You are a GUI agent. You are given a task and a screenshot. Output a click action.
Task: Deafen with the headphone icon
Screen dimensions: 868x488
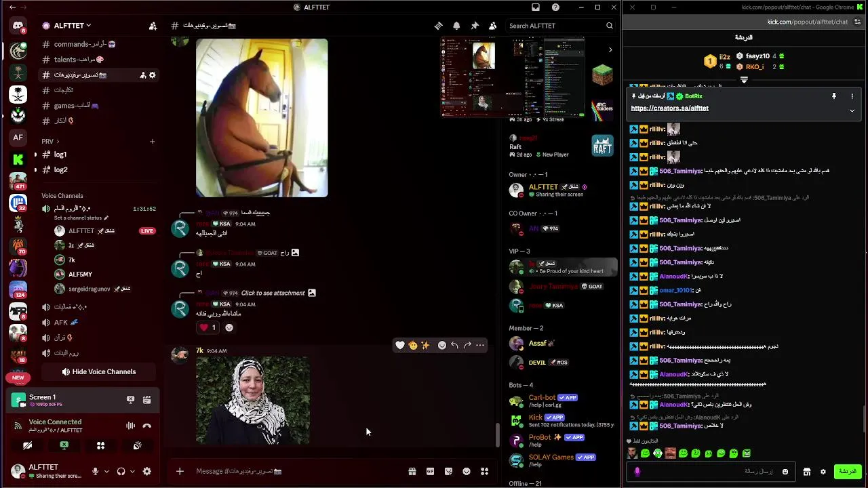click(x=121, y=472)
